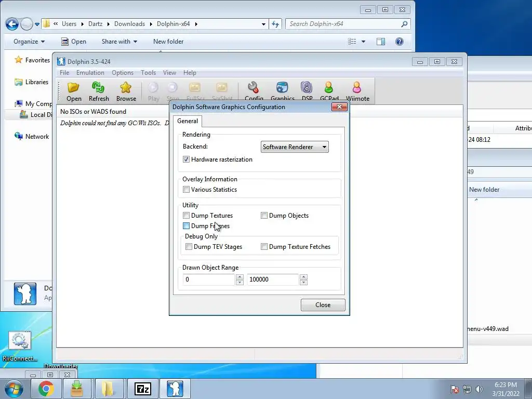The image size is (532, 399).
Task: Open the View menu in Dolphin
Action: [x=169, y=73]
